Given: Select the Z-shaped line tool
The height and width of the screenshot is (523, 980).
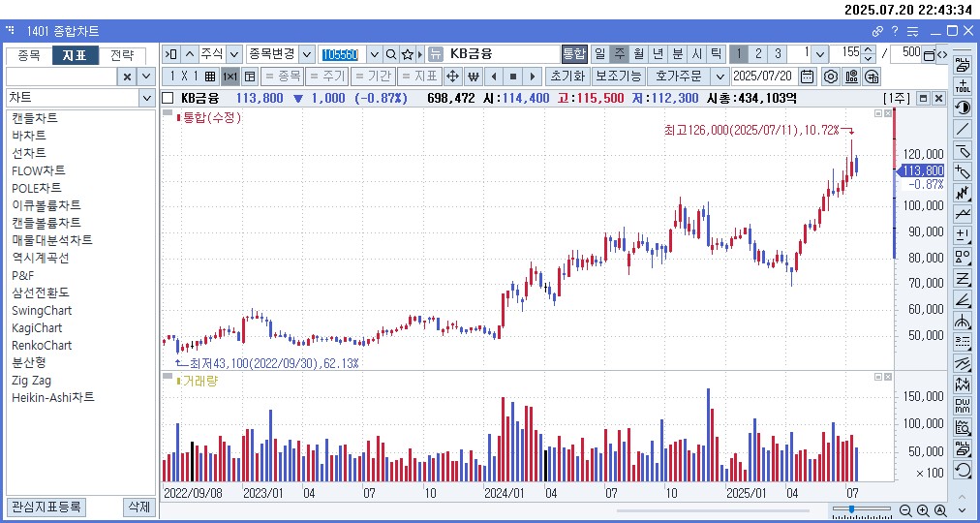Looking at the screenshot, I should tap(963, 279).
